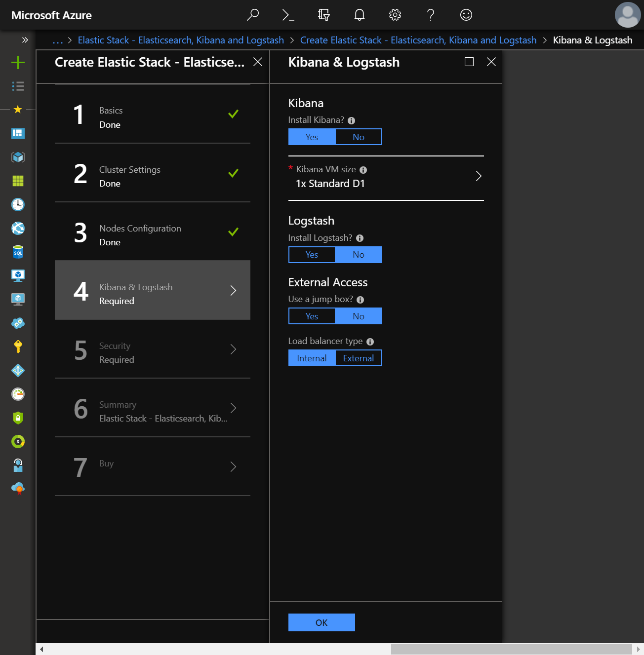644x655 pixels.
Task: Select Yes for Install Kibana
Action: click(x=312, y=137)
